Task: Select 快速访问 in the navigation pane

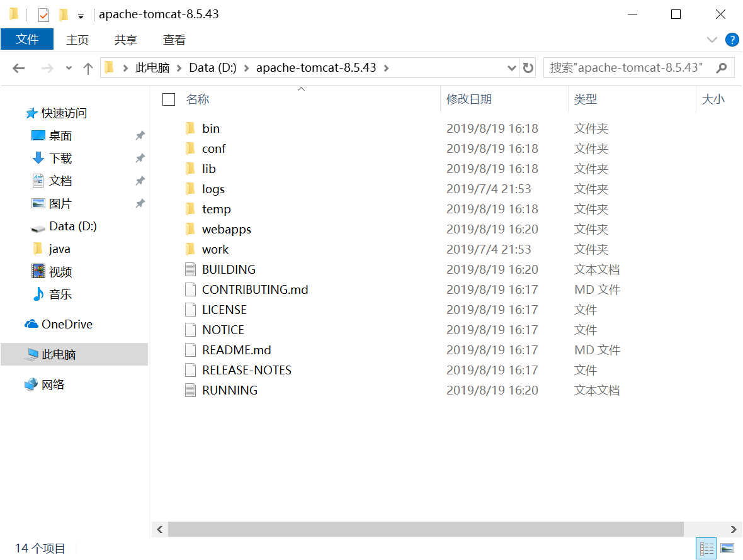Action: (x=64, y=113)
